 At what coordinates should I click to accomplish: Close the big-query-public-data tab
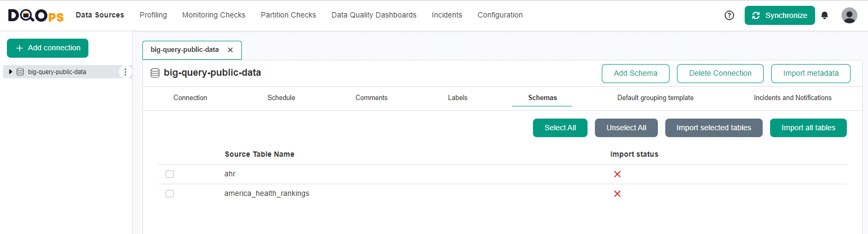(230, 50)
